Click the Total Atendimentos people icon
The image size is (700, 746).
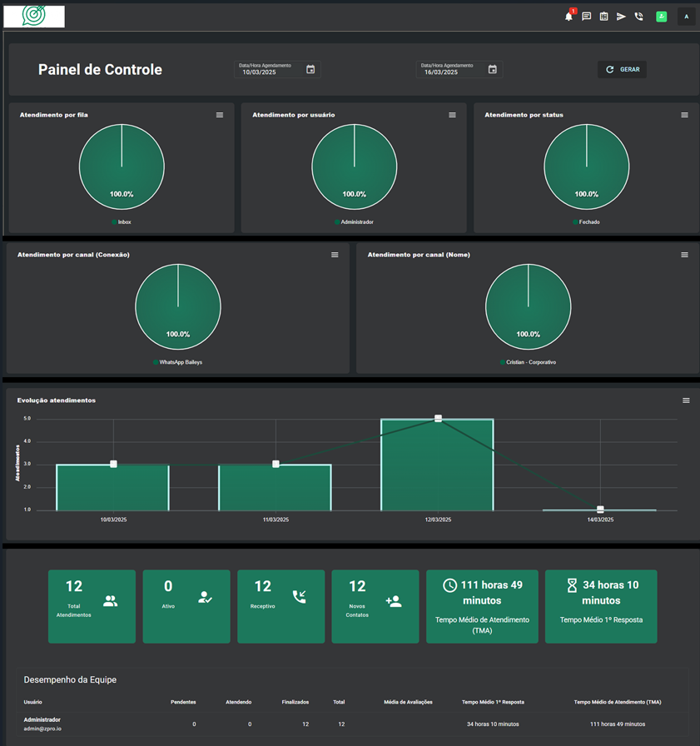[112, 600]
